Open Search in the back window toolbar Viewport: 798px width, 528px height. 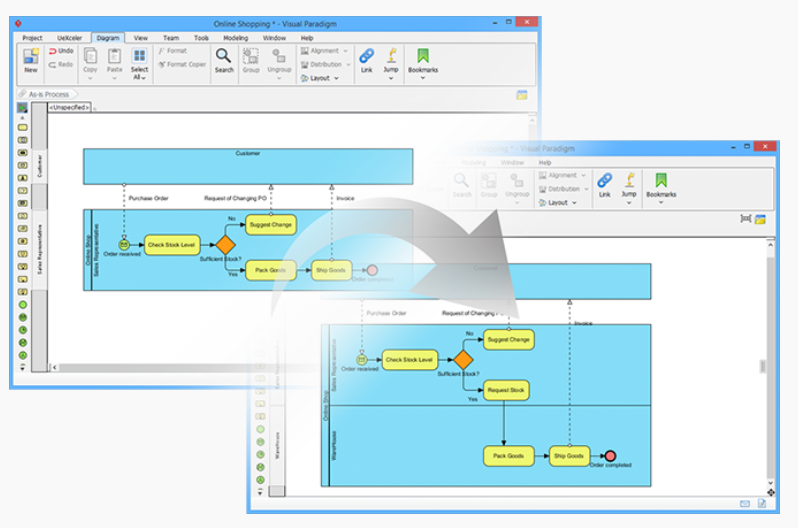224,61
